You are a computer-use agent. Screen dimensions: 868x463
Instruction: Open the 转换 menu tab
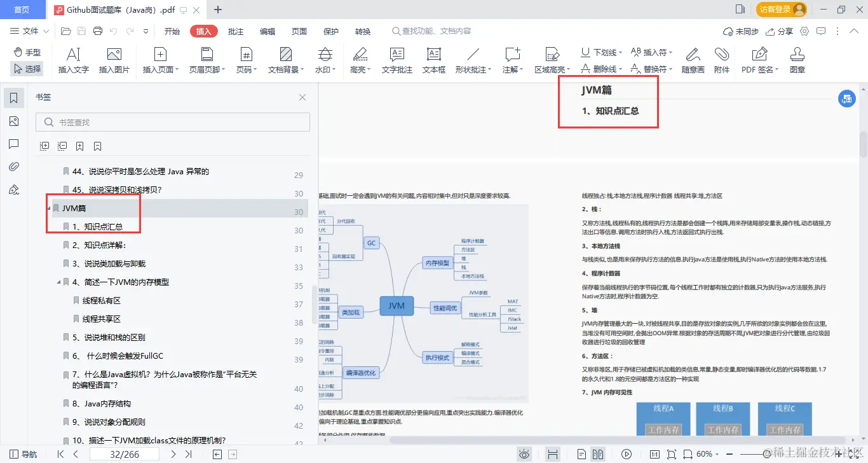362,31
